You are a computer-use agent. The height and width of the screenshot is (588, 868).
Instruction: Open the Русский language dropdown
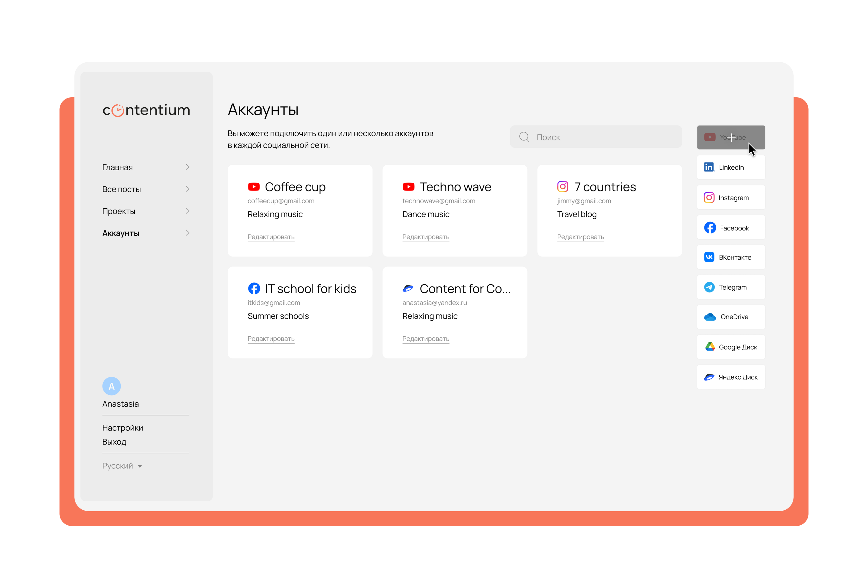pos(122,465)
